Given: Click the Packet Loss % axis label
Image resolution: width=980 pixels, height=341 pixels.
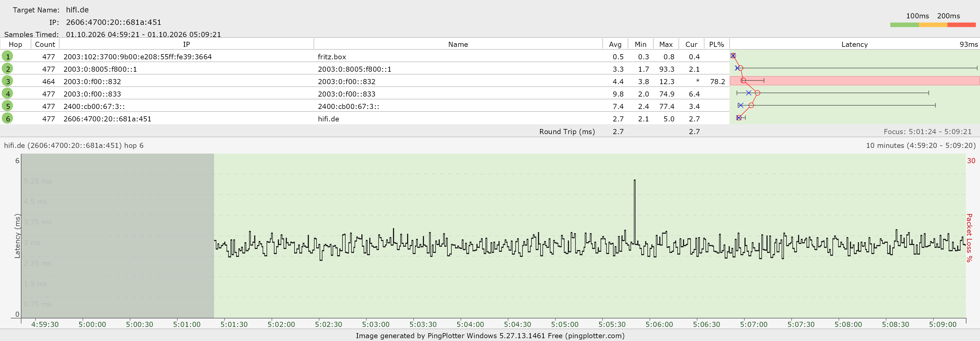Looking at the screenshot, I should coord(969,238).
